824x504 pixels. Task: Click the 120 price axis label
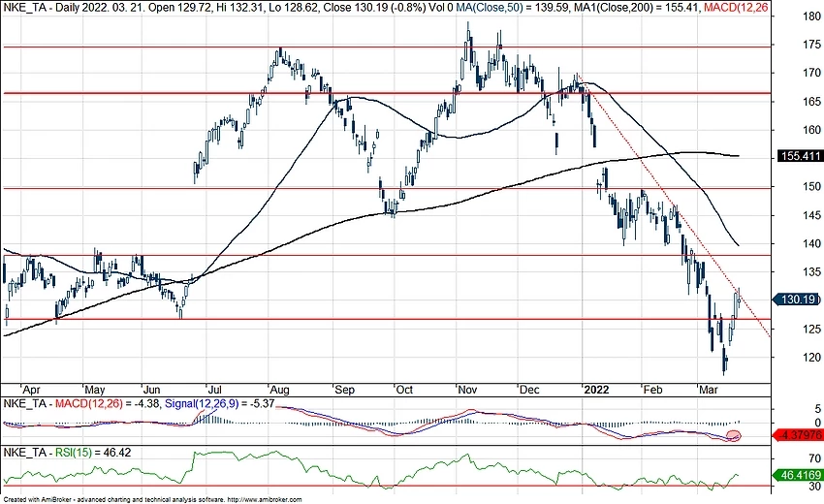[x=812, y=358]
